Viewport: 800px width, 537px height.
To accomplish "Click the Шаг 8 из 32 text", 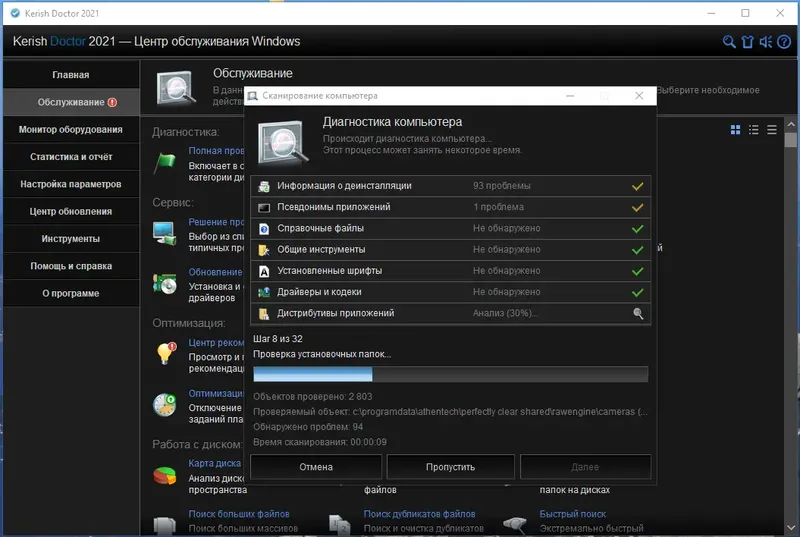I will point(278,339).
